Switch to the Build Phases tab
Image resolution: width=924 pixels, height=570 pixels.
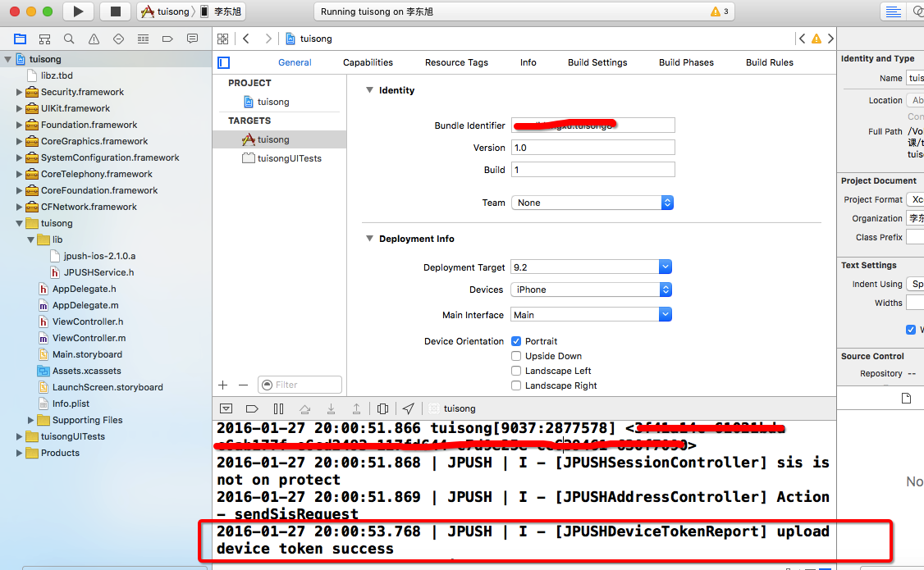tap(686, 62)
